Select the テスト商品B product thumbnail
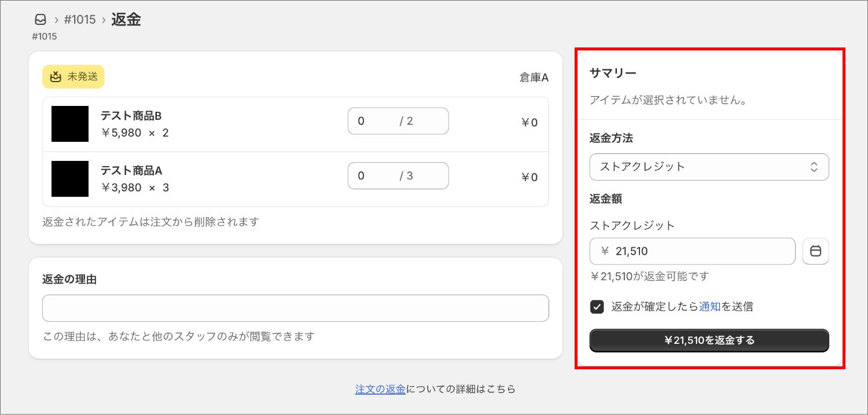The width and height of the screenshot is (868, 415). [70, 124]
